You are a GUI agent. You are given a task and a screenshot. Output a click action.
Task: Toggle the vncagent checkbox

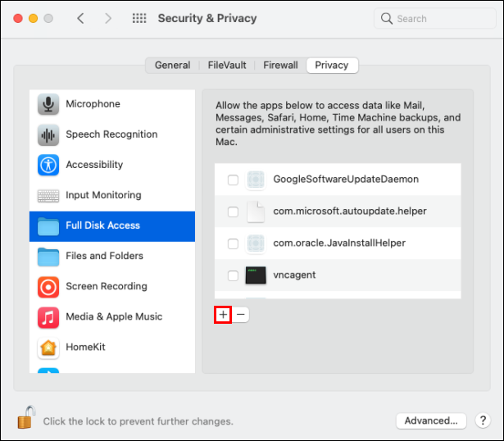click(234, 275)
